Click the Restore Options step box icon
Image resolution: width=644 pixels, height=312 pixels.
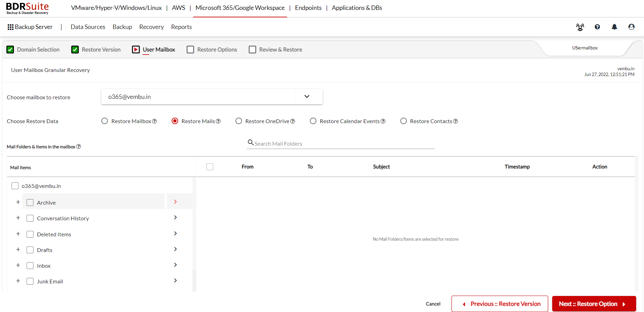click(190, 49)
